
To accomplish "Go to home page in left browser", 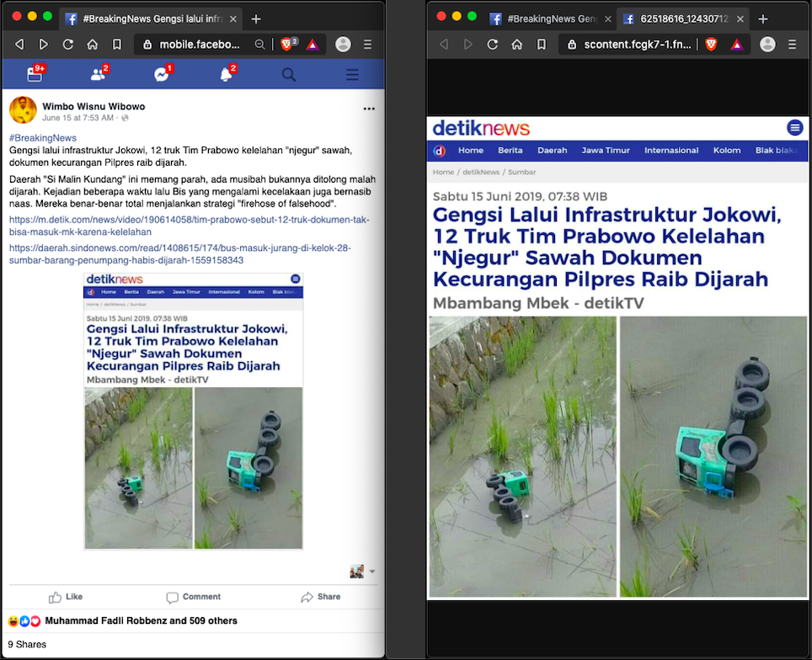I will [x=93, y=45].
